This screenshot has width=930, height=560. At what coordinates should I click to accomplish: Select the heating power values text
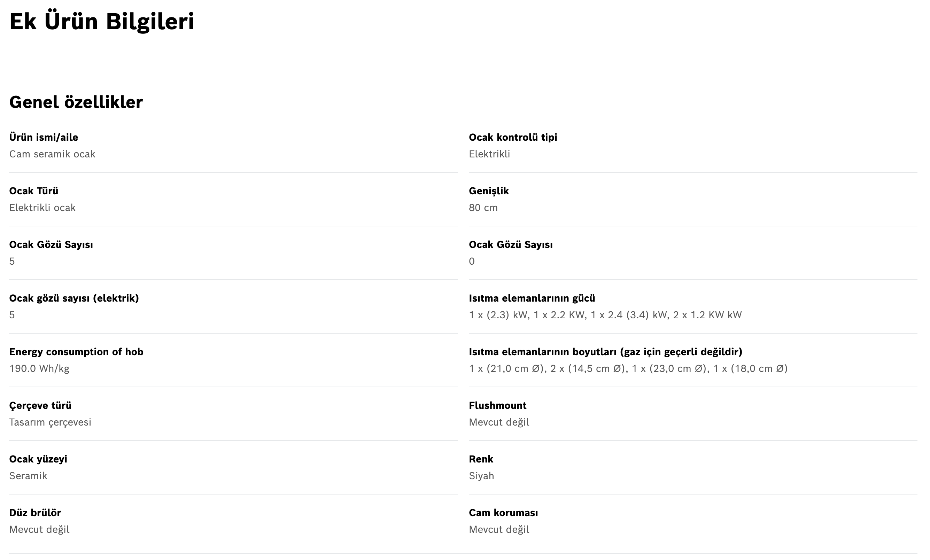click(x=605, y=315)
